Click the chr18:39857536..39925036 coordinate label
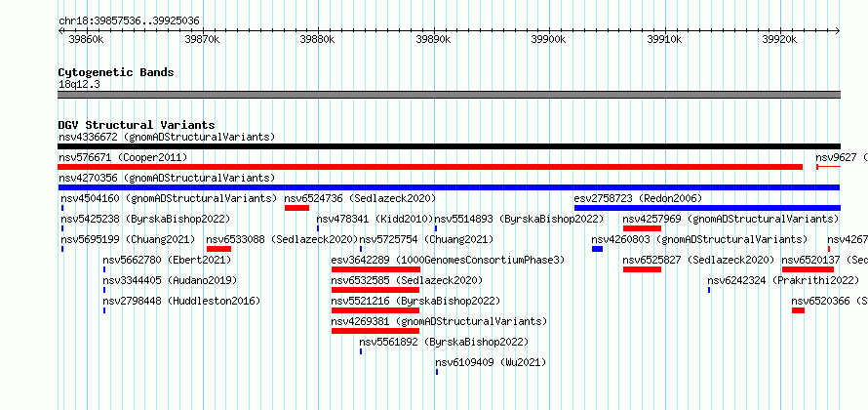The height and width of the screenshot is (410, 868). (x=129, y=21)
